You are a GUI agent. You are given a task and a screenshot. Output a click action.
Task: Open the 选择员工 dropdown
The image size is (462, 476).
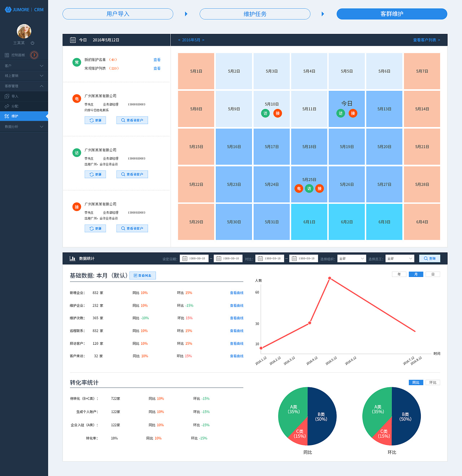[x=400, y=259]
